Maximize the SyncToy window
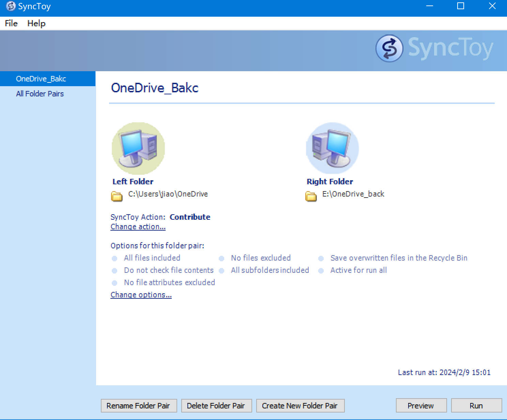The width and height of the screenshot is (507, 420). pyautogui.click(x=461, y=6)
